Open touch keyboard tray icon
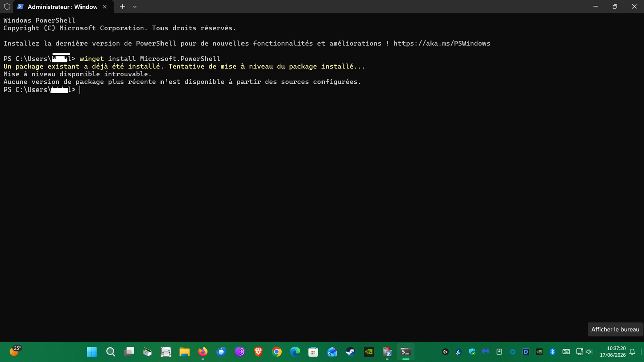The width and height of the screenshot is (644, 362). pyautogui.click(x=566, y=352)
